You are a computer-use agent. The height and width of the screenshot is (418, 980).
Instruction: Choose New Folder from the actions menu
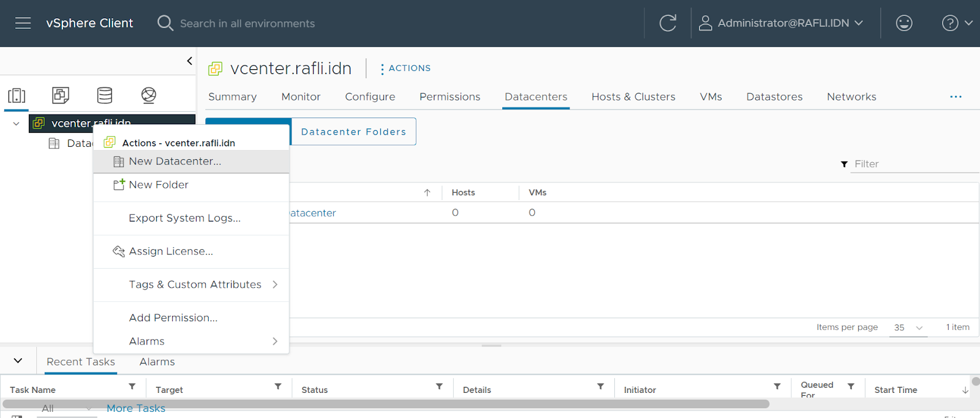pyautogui.click(x=191, y=185)
